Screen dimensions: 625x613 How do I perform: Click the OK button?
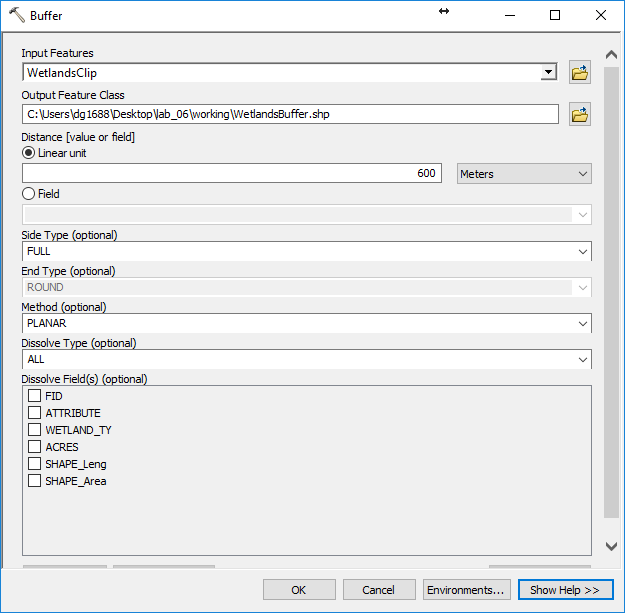(x=299, y=589)
